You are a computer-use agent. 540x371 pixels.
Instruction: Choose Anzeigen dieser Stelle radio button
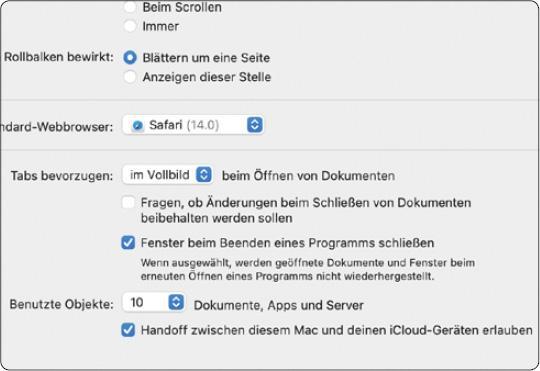click(130, 77)
